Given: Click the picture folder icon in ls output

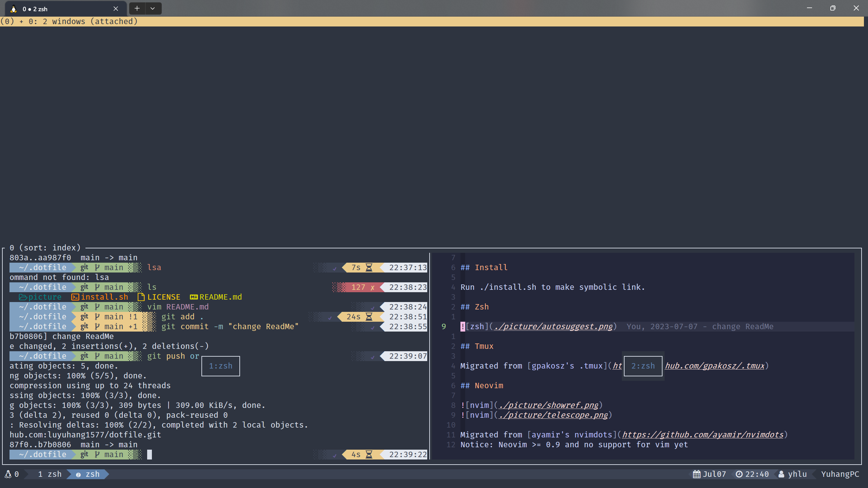Looking at the screenshot, I should click(x=23, y=297).
